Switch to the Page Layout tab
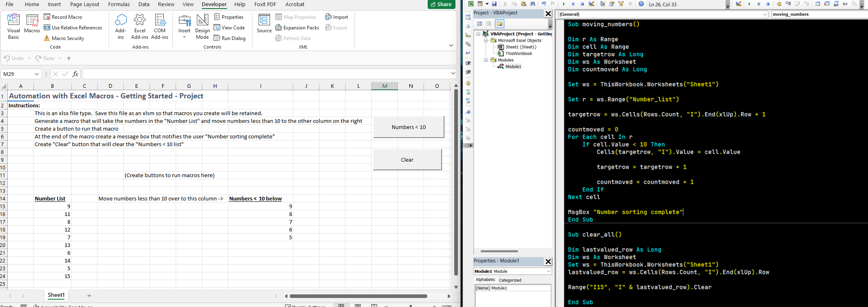Screen dimensions: 868x307 [85, 4]
